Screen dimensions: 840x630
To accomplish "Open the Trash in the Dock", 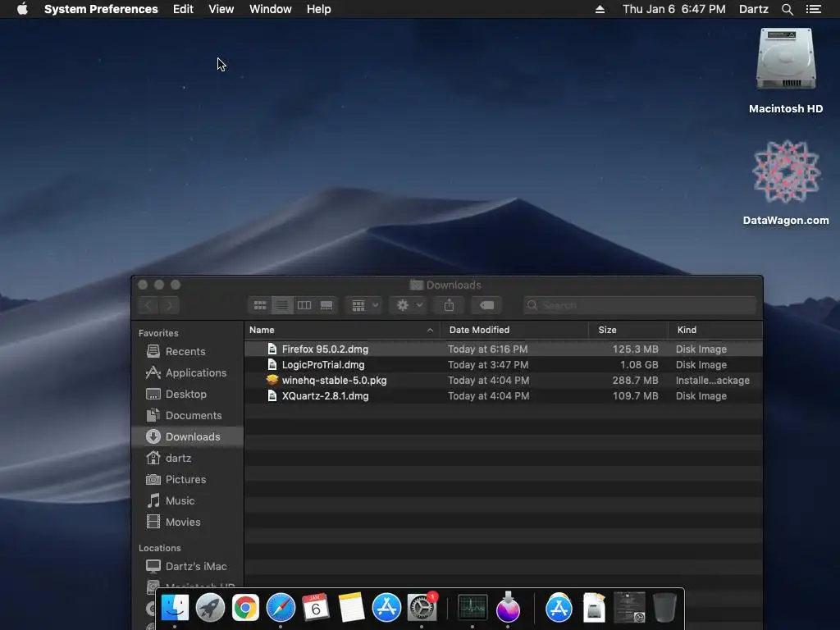I will click(x=664, y=608).
